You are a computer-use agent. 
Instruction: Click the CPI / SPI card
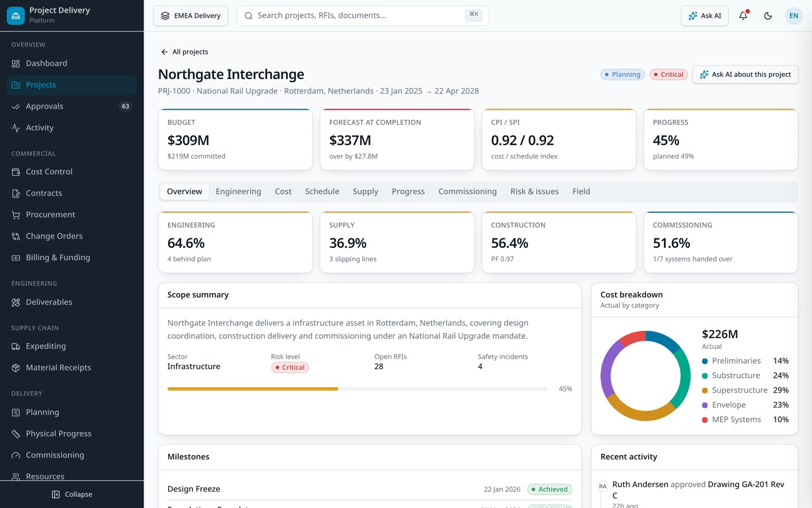pos(559,139)
